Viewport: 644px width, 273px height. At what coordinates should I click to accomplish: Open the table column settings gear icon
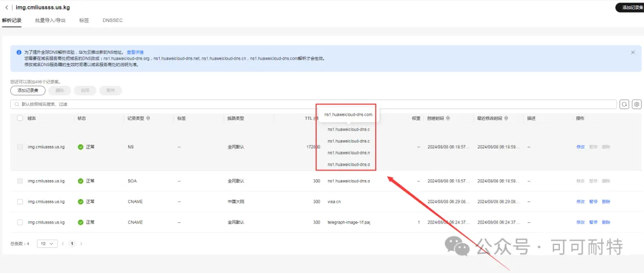pos(637,104)
